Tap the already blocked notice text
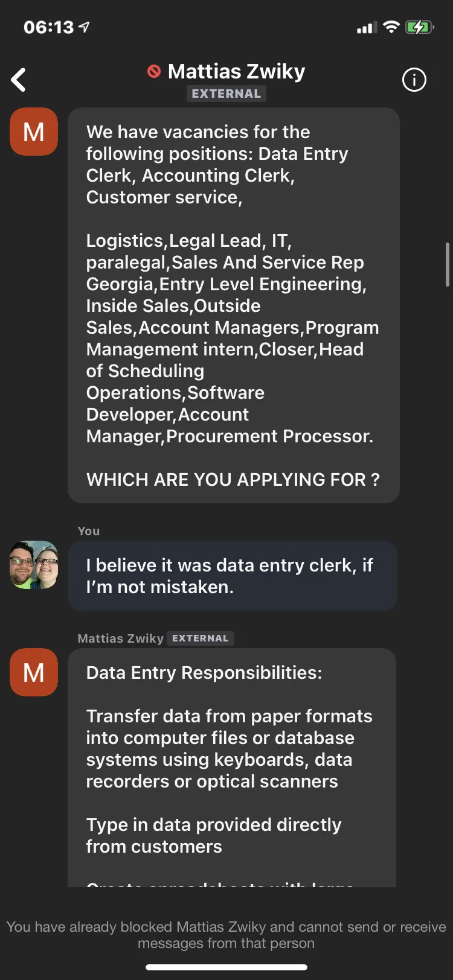 [226, 935]
